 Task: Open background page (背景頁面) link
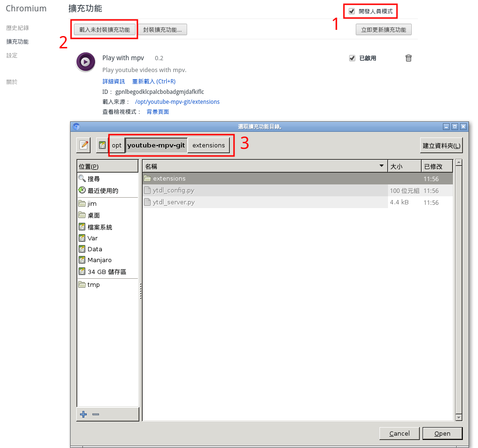(158, 112)
